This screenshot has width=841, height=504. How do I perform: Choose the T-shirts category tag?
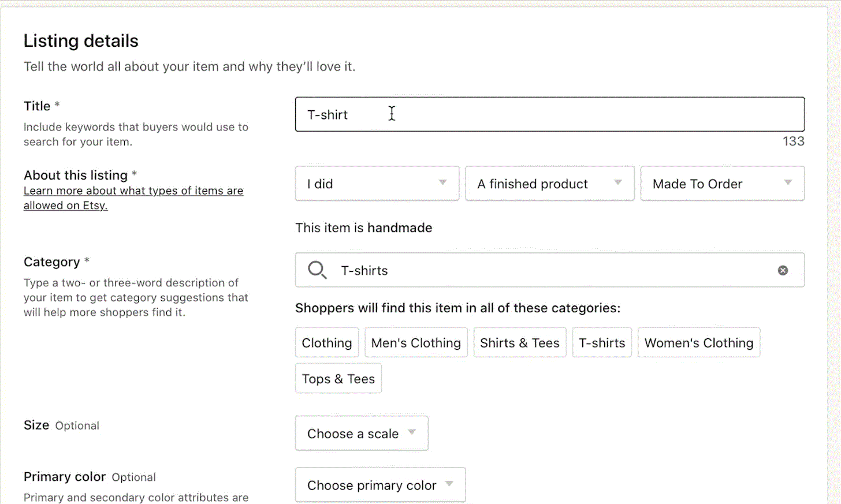pyautogui.click(x=602, y=342)
